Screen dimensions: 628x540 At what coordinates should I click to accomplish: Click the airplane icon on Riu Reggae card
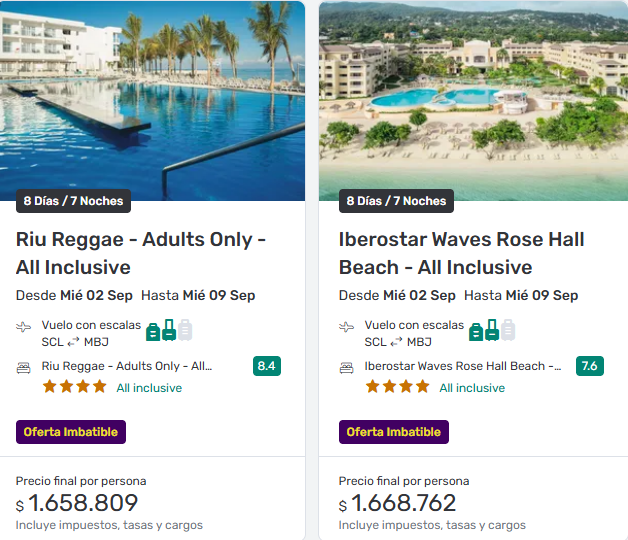point(24,327)
